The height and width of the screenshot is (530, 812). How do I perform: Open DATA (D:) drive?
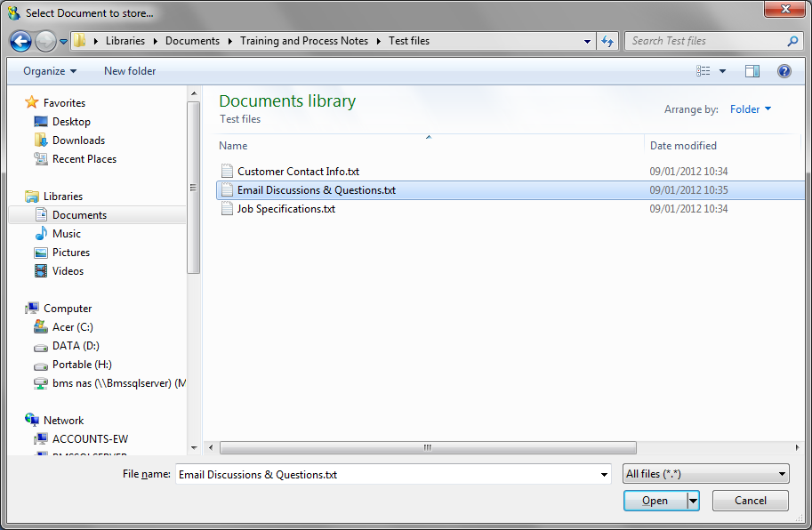(x=76, y=346)
